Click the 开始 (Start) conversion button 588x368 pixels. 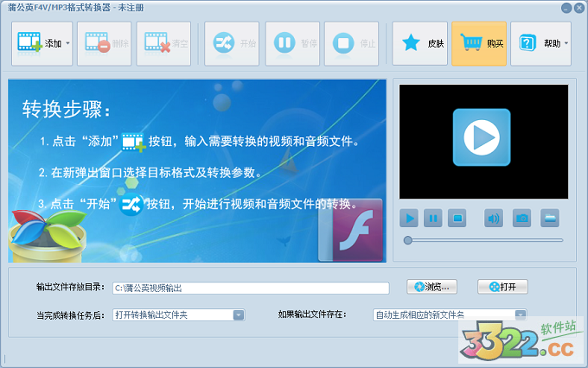(x=232, y=43)
